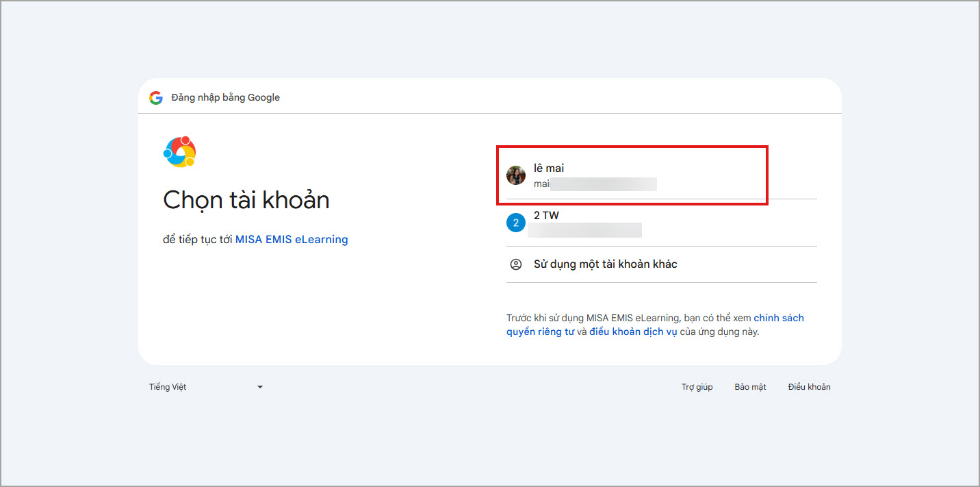Image resolution: width=980 pixels, height=487 pixels.
Task: Click the "Chọn tài khoản" heading
Action: 246,200
